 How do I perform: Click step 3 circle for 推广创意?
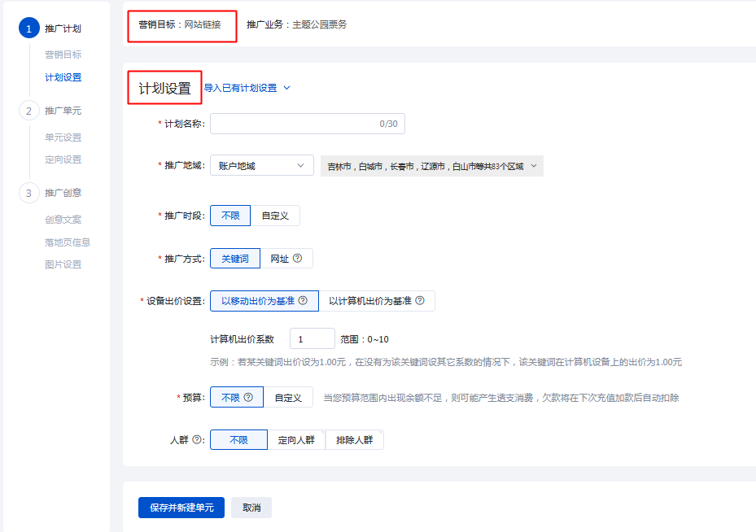click(29, 193)
